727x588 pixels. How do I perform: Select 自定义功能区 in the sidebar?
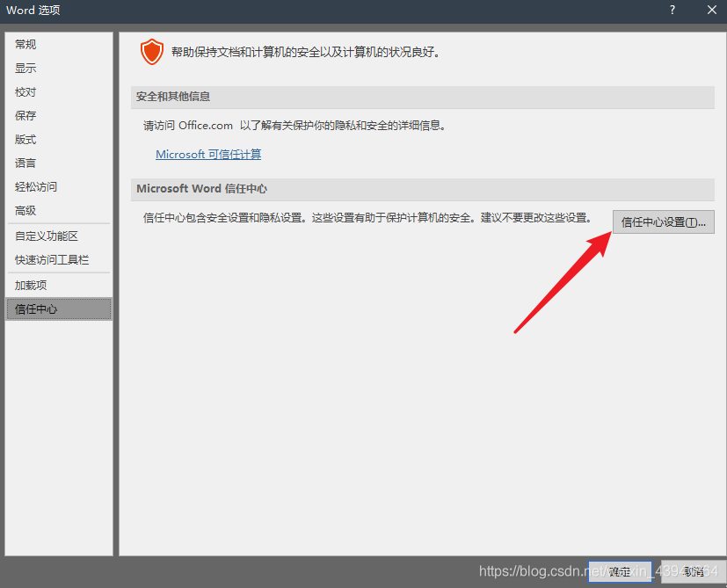pos(58,236)
